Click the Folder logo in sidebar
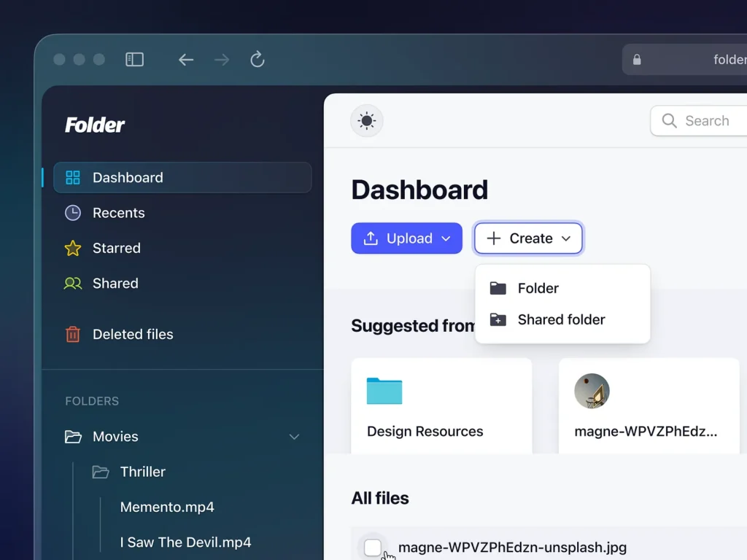Viewport: 747px width, 560px height. [94, 125]
